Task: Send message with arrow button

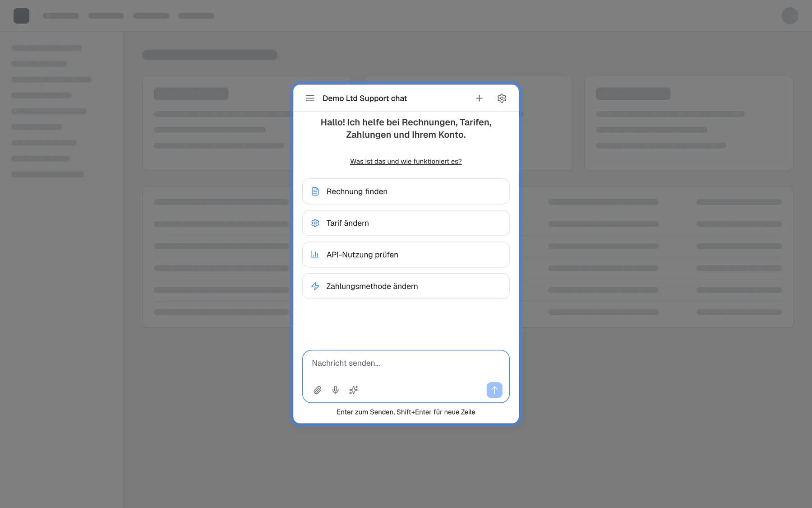Action: click(x=494, y=390)
